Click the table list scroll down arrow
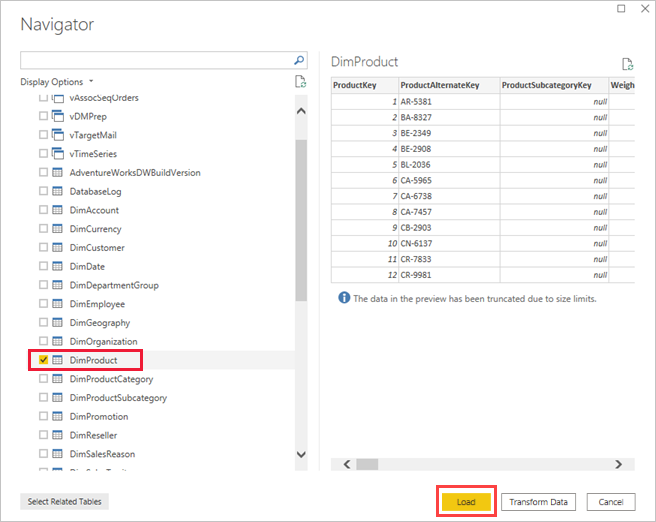The width and height of the screenshot is (656, 522). 301,454
